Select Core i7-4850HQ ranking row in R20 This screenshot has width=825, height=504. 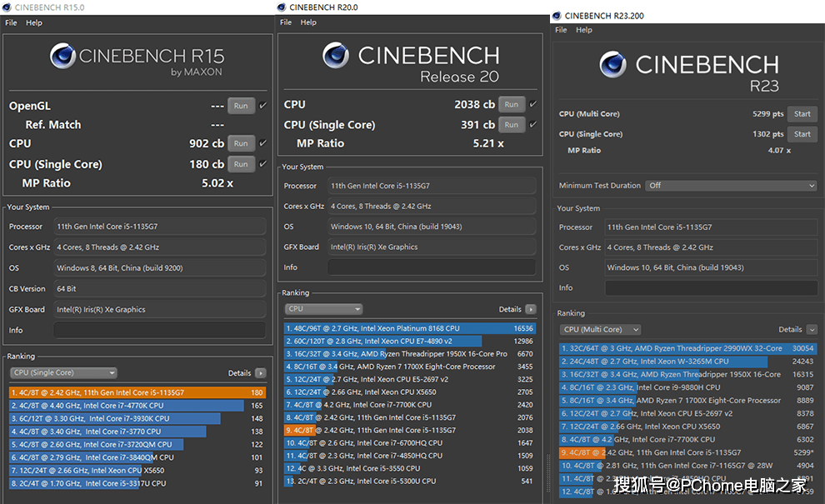coord(410,456)
